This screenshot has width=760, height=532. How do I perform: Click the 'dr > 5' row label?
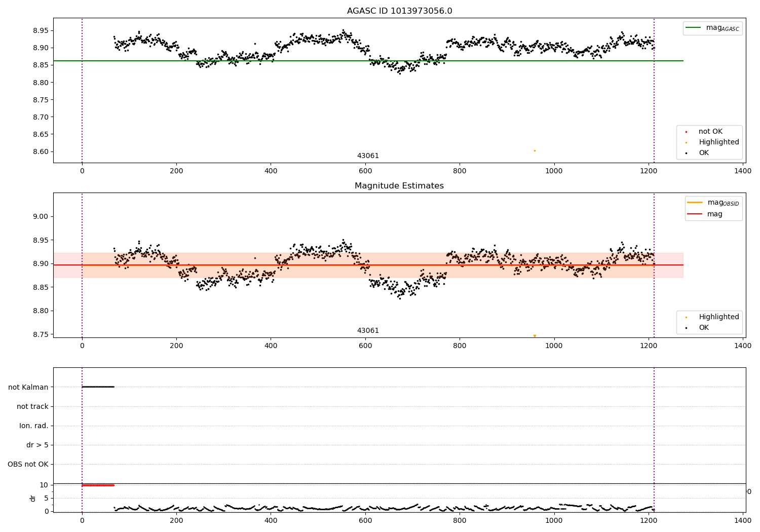coord(37,445)
